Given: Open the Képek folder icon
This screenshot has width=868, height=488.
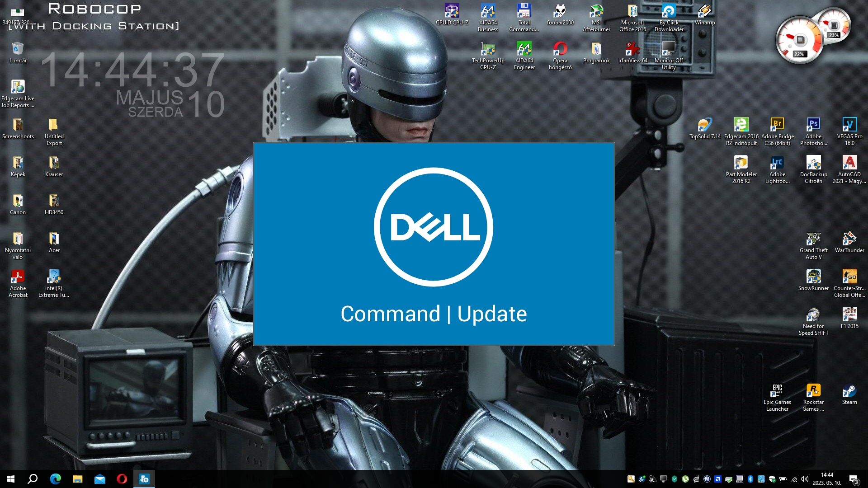Looking at the screenshot, I should point(18,166).
